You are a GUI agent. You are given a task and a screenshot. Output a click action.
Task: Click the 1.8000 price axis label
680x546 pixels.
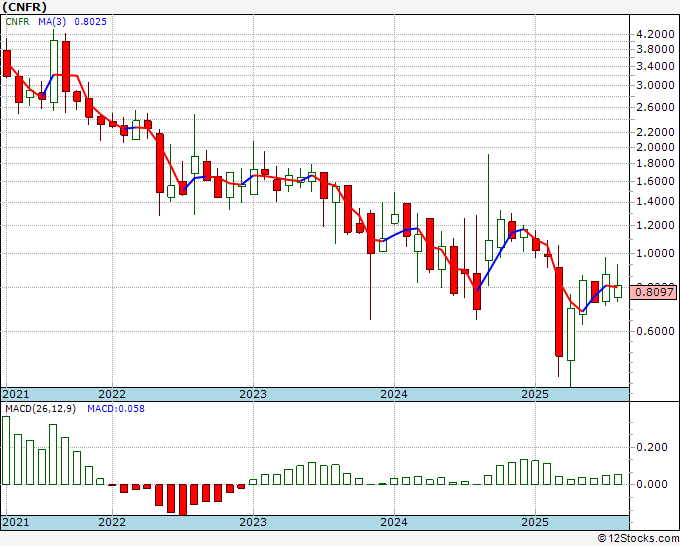(x=655, y=163)
